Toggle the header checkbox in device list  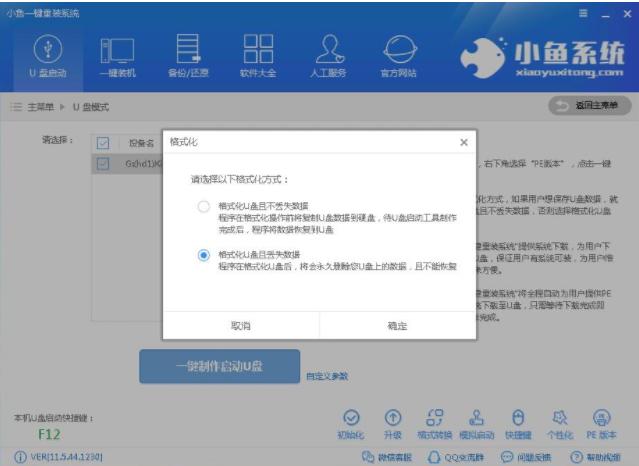(103, 143)
